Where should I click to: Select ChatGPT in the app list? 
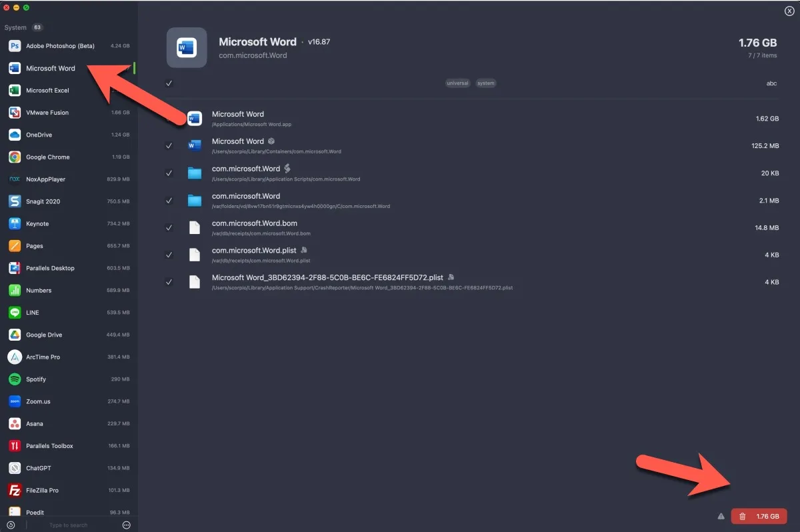coord(69,468)
